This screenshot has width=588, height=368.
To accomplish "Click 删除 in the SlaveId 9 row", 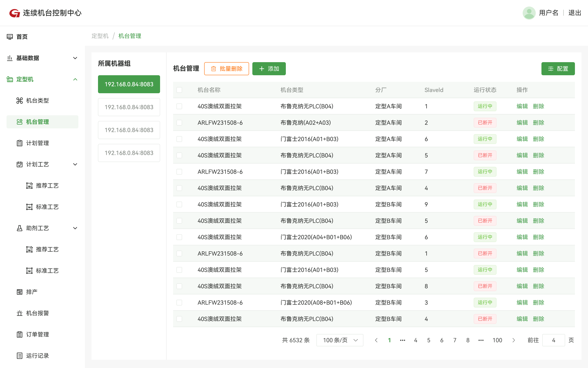I will pos(538,204).
